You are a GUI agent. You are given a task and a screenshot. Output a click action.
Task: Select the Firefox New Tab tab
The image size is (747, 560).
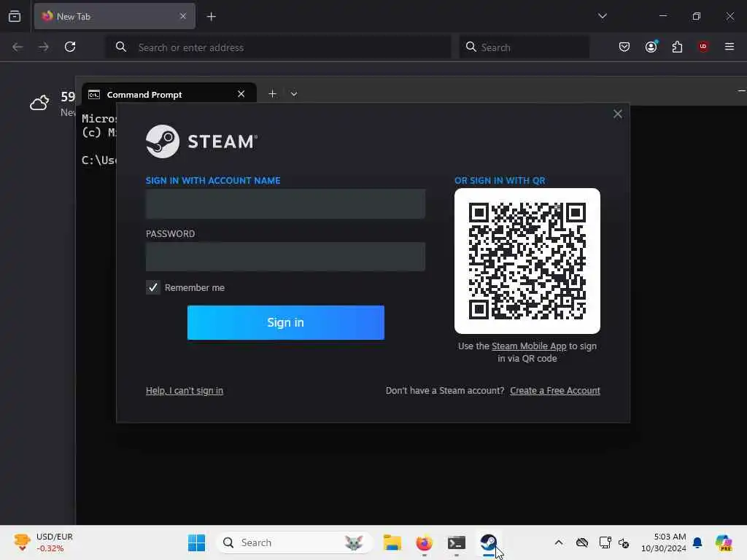pos(115,16)
